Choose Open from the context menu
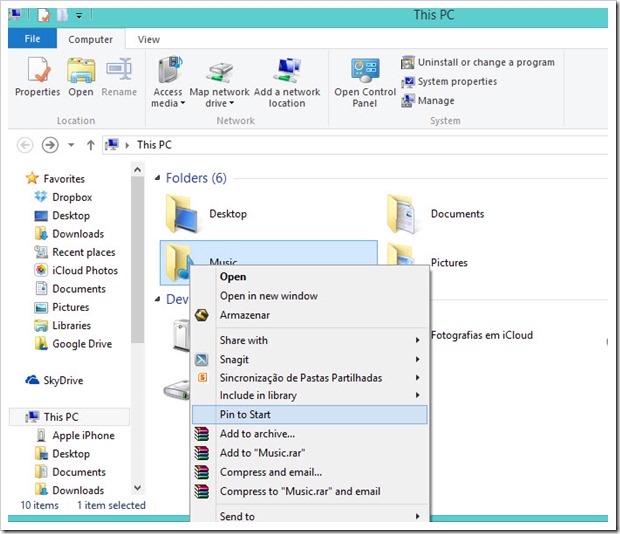 (310, 277)
